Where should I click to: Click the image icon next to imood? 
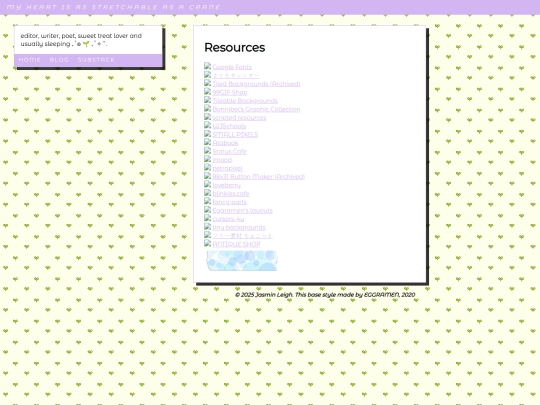coord(207,159)
